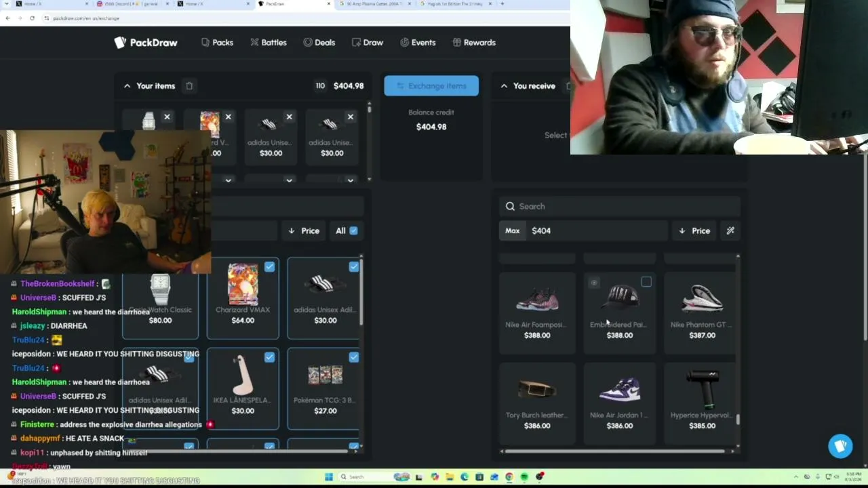Click the eye icon on Embroidered cap card
This screenshot has width=868, height=488.
[x=594, y=283]
